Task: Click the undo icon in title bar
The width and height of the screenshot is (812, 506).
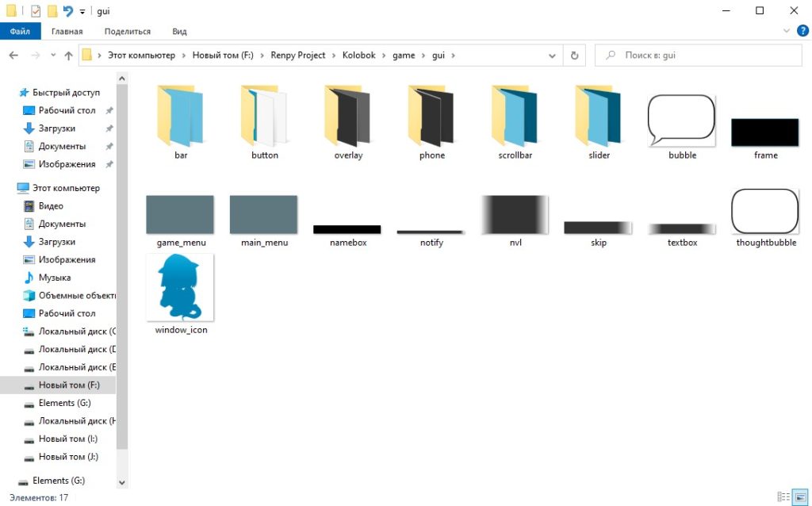Action: click(68, 11)
